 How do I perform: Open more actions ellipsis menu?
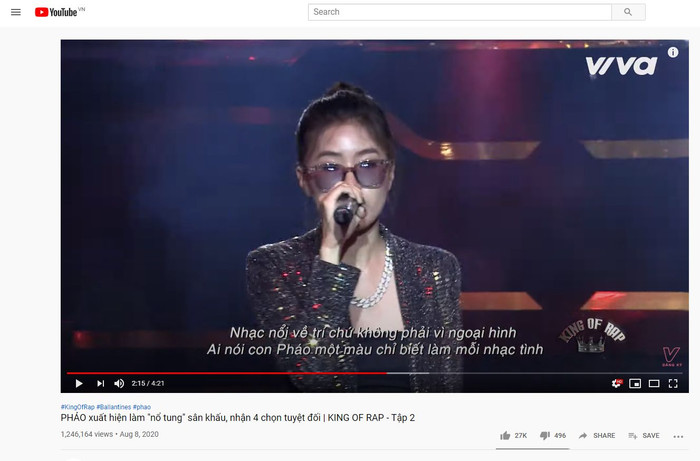pos(678,436)
